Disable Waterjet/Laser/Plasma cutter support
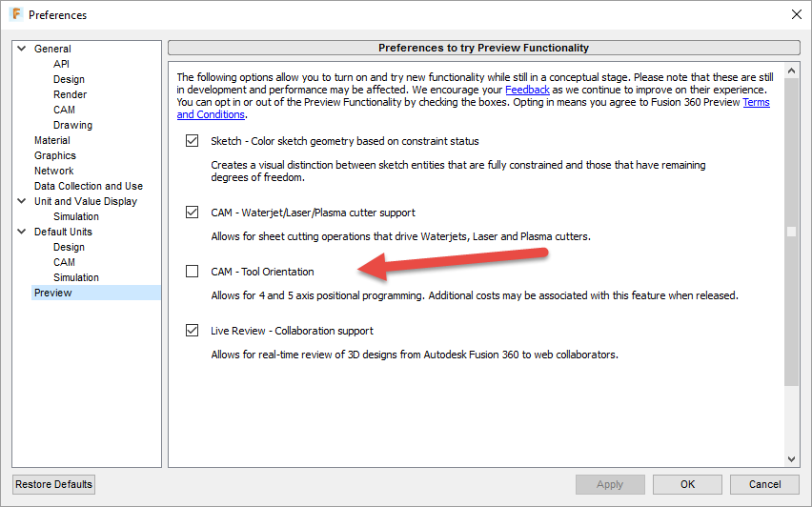This screenshot has width=812, height=507. 193,213
